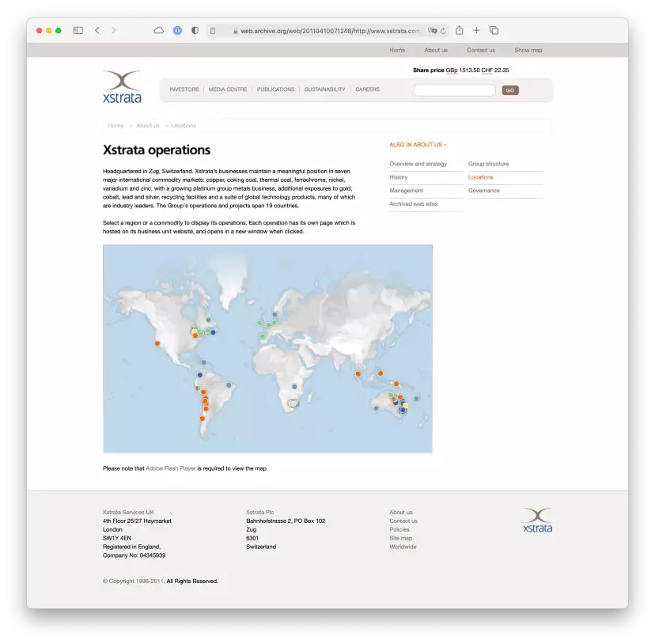Click footer Site map link
The image size is (655, 644).
tap(400, 538)
